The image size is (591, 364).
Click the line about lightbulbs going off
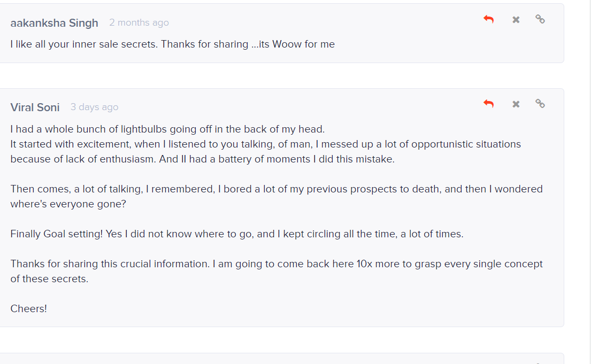(x=167, y=129)
